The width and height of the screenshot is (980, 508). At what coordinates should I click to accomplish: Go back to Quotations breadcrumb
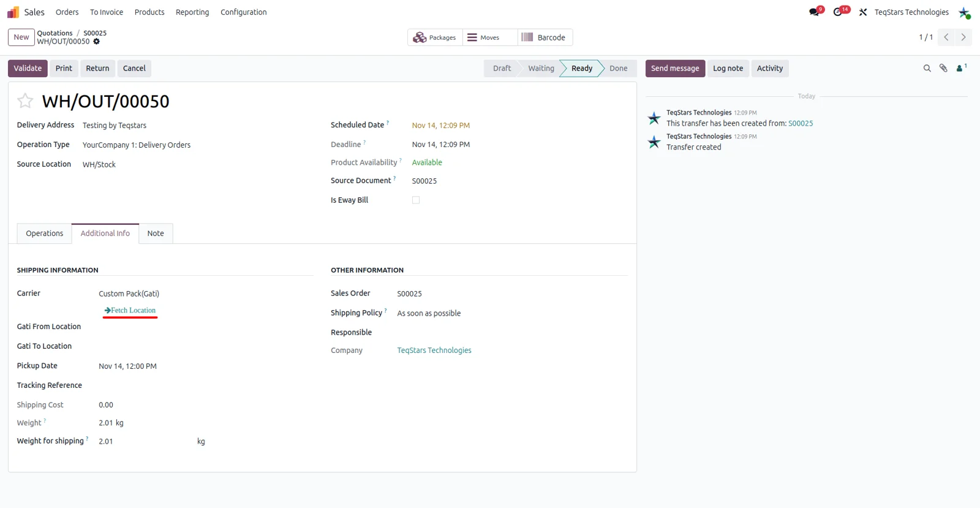55,33
